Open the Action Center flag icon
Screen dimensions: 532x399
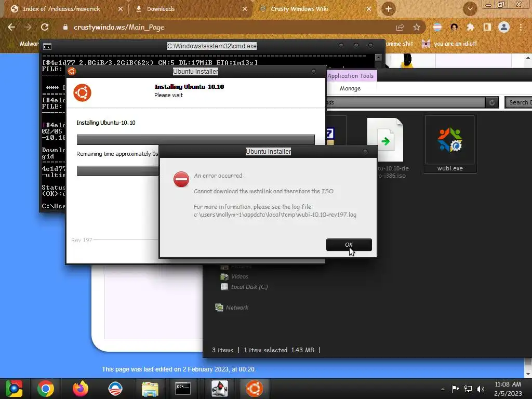[455, 389]
